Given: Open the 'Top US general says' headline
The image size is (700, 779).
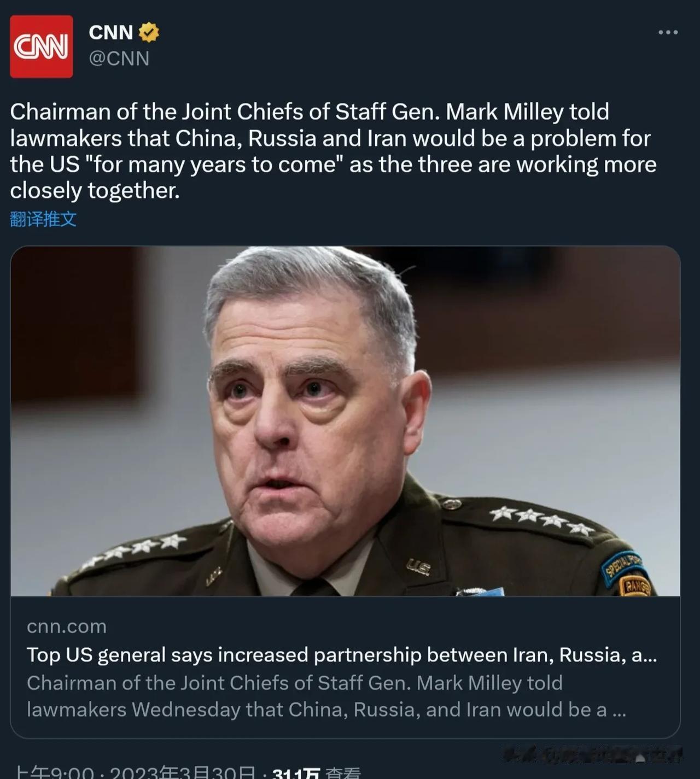Looking at the screenshot, I should 342,655.
